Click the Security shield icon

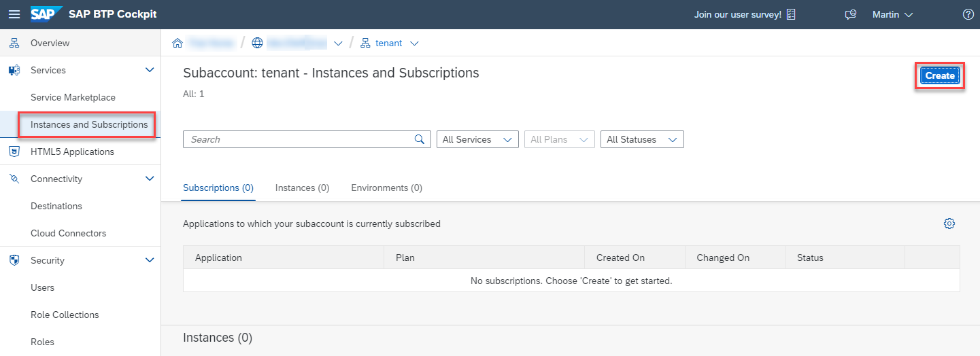pos(14,260)
